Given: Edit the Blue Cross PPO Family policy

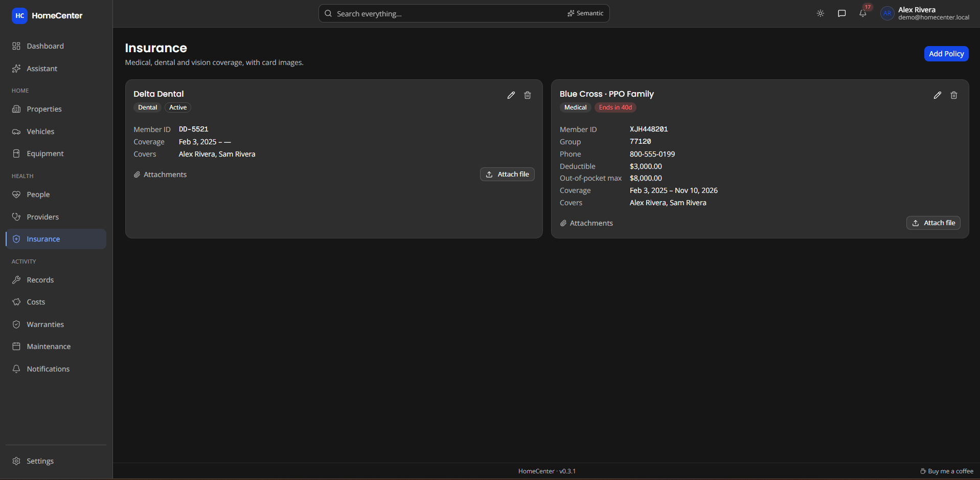Looking at the screenshot, I should pyautogui.click(x=938, y=95).
